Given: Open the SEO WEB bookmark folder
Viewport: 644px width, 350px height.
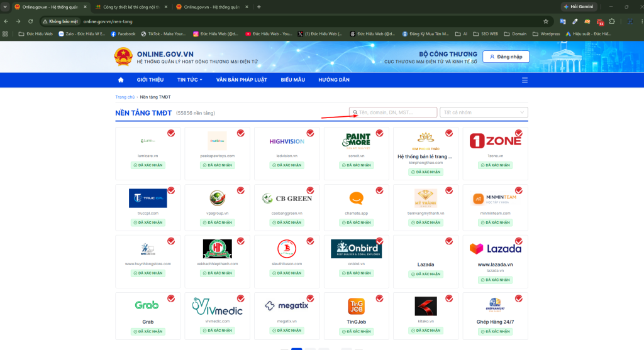Looking at the screenshot, I should click(x=486, y=34).
